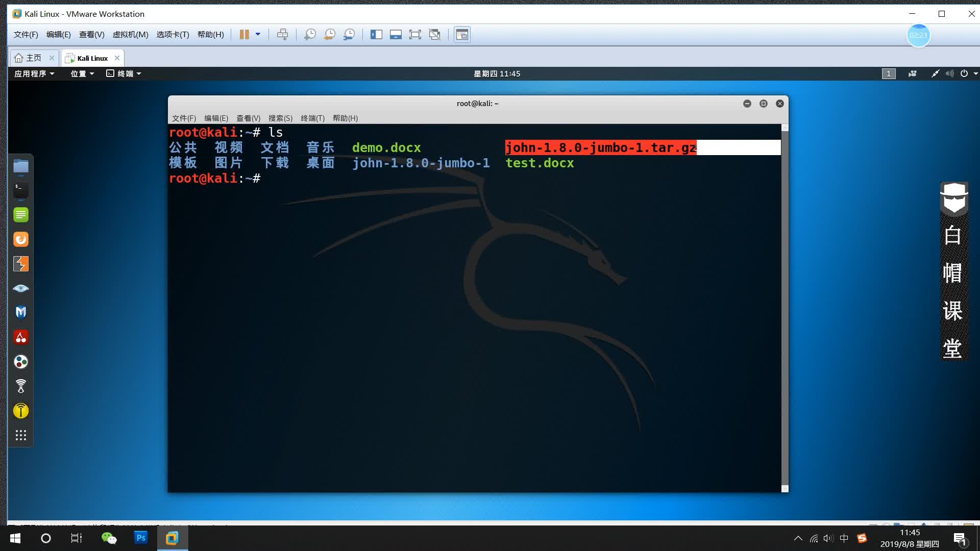Click the screen recorder camera icon in top bar
This screenshot has width=980, height=551.
[913, 73]
